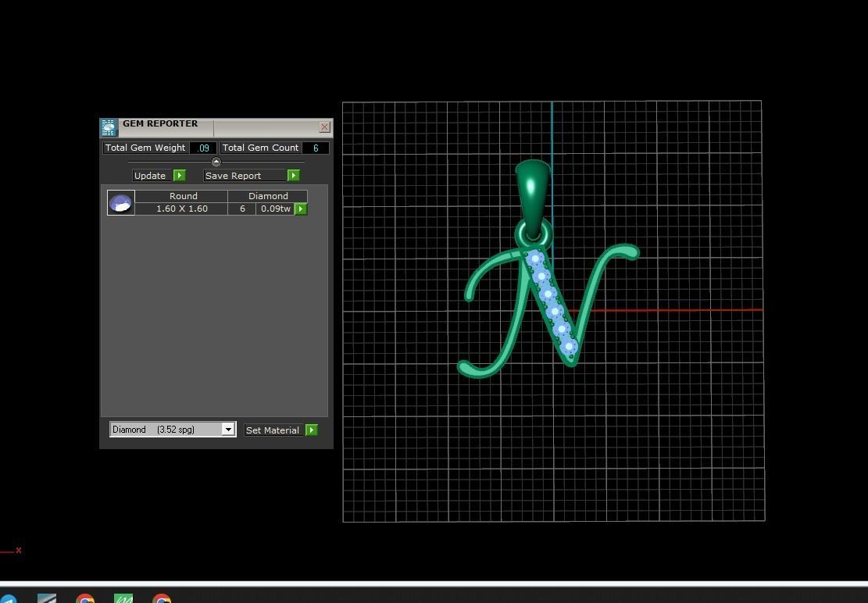This screenshot has height=603, width=868.
Task: Open Telegram from the taskbar
Action: tap(9, 598)
